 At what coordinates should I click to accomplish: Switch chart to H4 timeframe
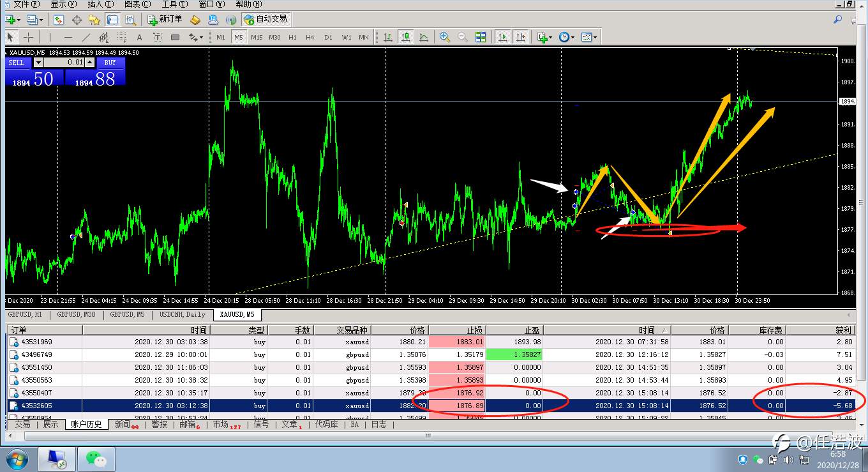point(310,37)
